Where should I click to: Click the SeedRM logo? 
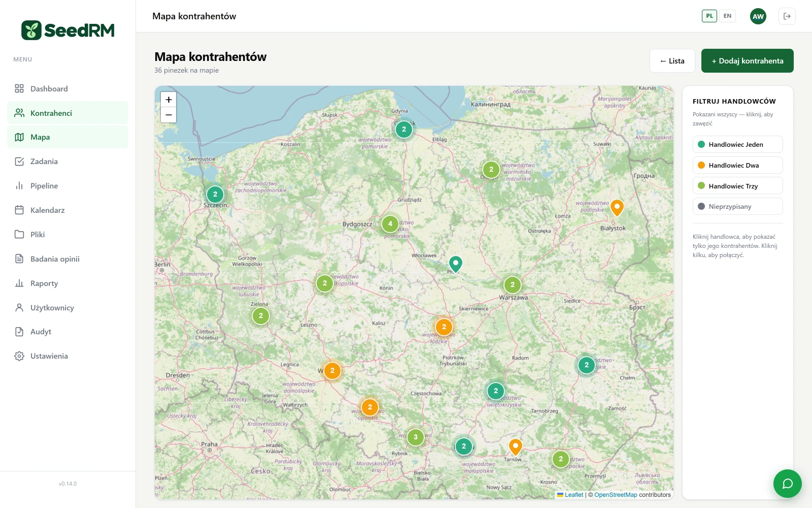point(67,30)
